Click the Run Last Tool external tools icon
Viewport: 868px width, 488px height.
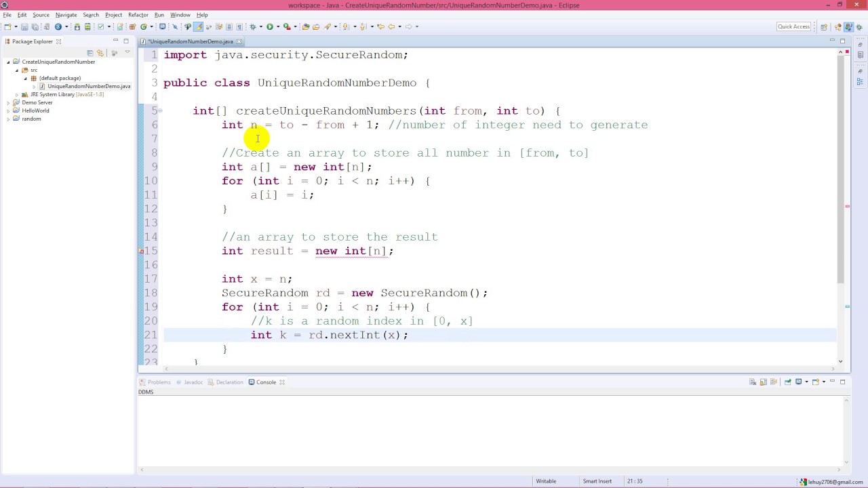[287, 27]
